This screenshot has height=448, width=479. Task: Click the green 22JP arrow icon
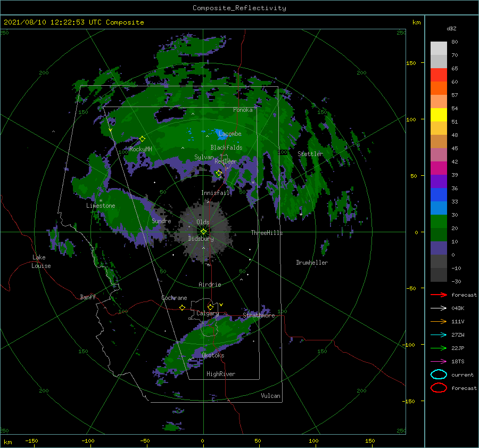[439, 348]
